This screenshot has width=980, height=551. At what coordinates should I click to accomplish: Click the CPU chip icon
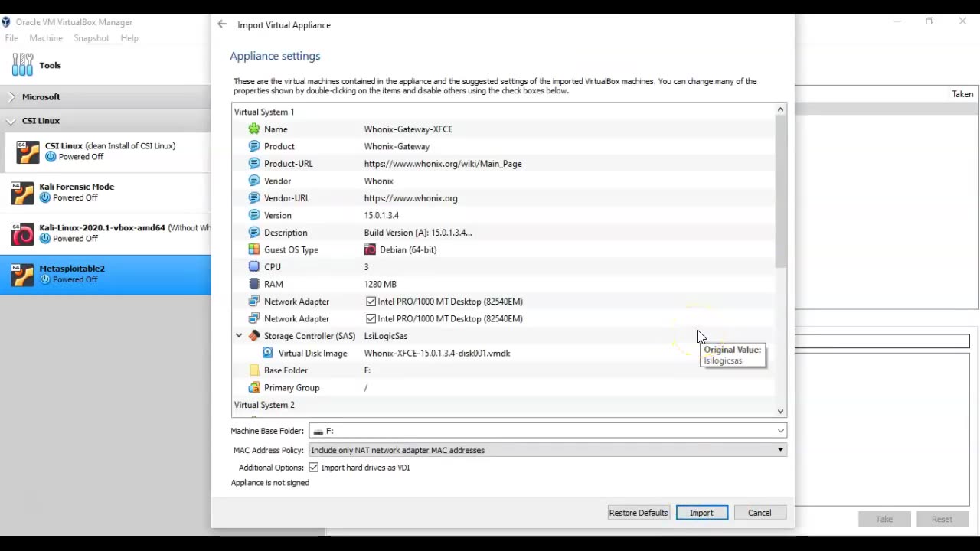pos(254,267)
